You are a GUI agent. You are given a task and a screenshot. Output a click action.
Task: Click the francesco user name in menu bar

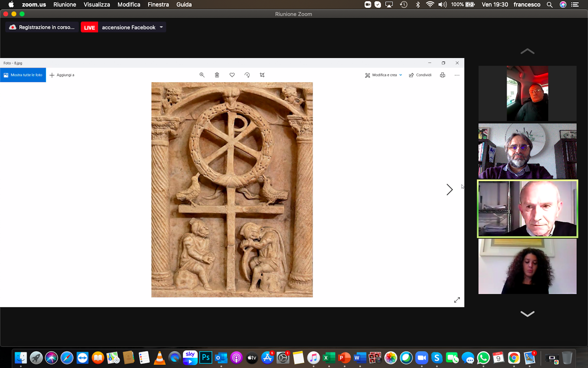527,5
